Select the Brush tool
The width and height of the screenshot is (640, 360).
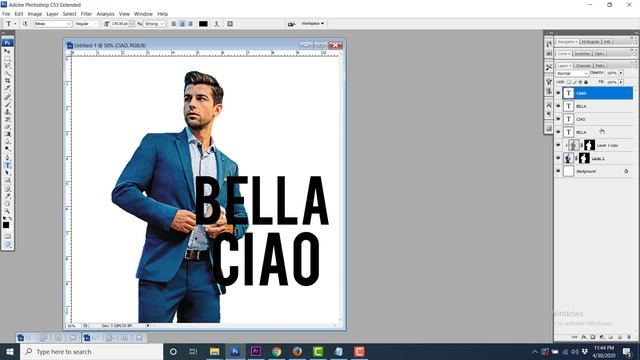[7, 104]
